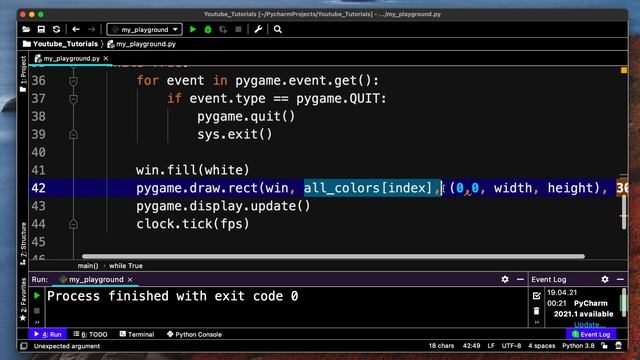Hide the Event Log panel with the minus icon
Viewport: 640px width, 360px height.
pyautogui.click(x=620, y=279)
